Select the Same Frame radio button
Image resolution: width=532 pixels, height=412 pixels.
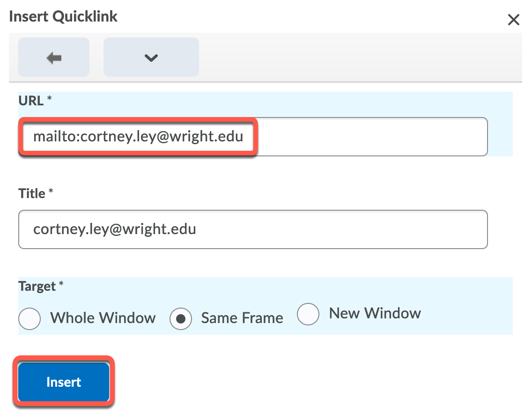(180, 318)
